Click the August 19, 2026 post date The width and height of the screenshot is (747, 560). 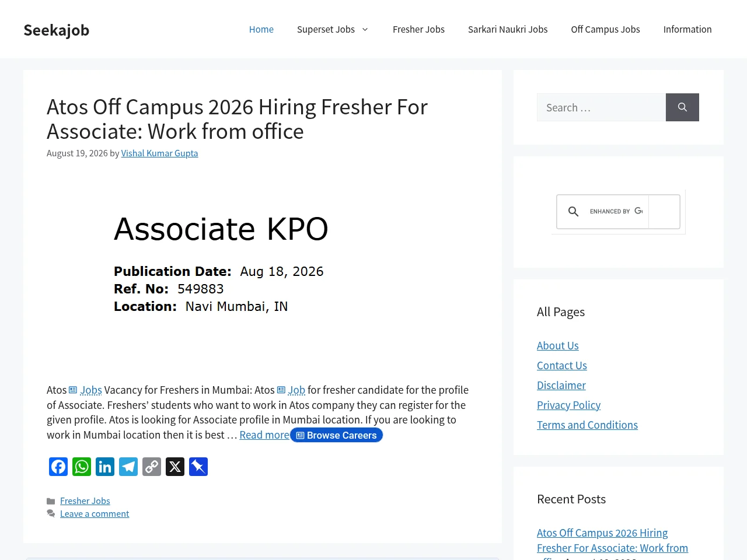77,153
